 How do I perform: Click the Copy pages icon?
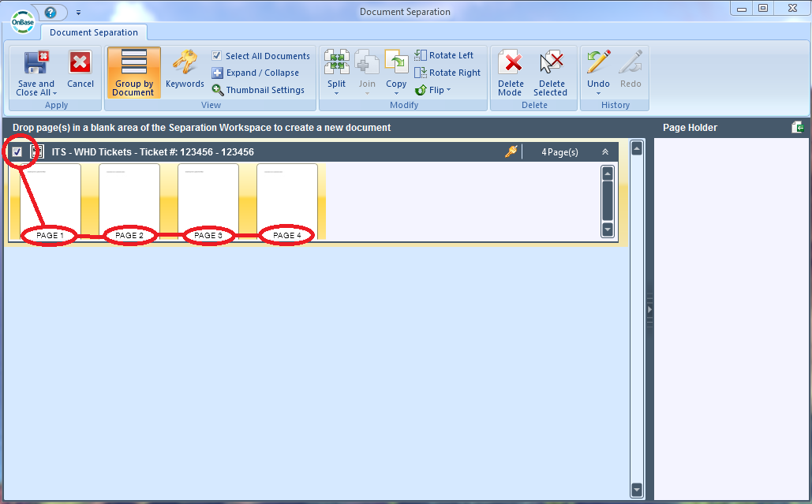[396, 62]
